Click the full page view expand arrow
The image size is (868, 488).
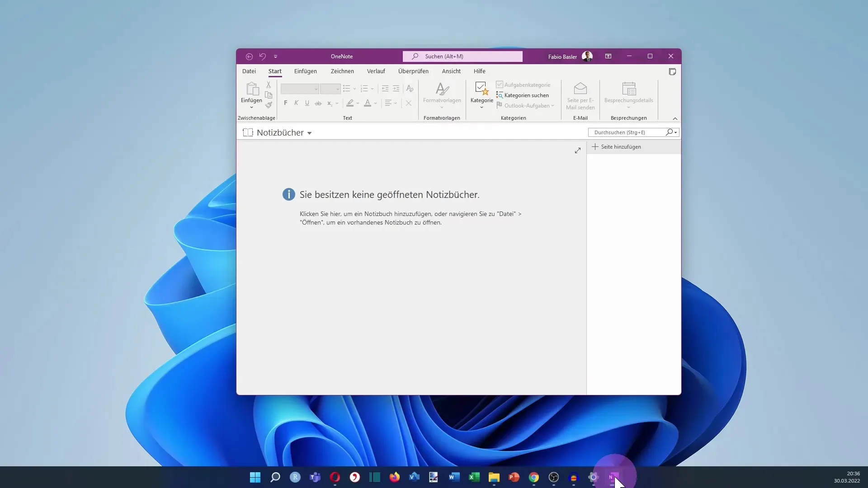point(577,150)
